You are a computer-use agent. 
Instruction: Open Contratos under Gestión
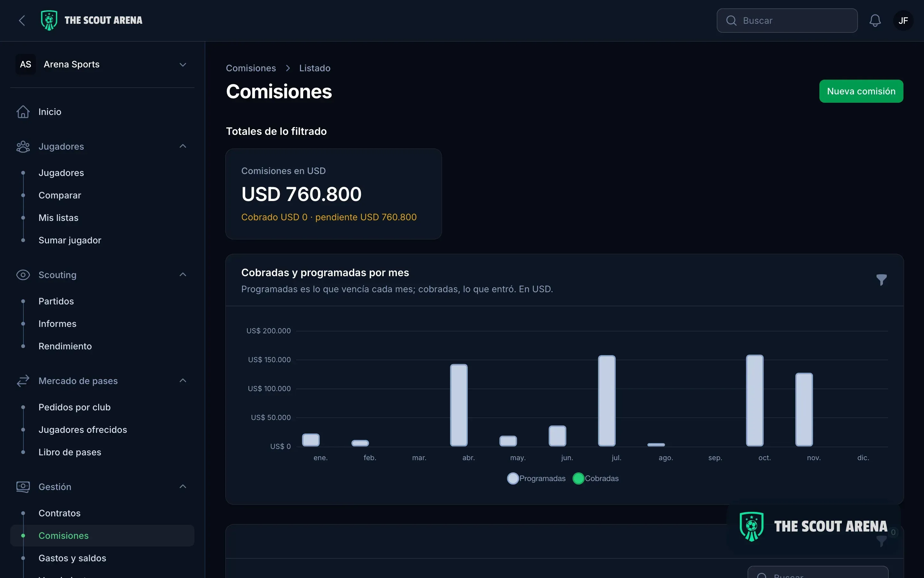(102, 513)
